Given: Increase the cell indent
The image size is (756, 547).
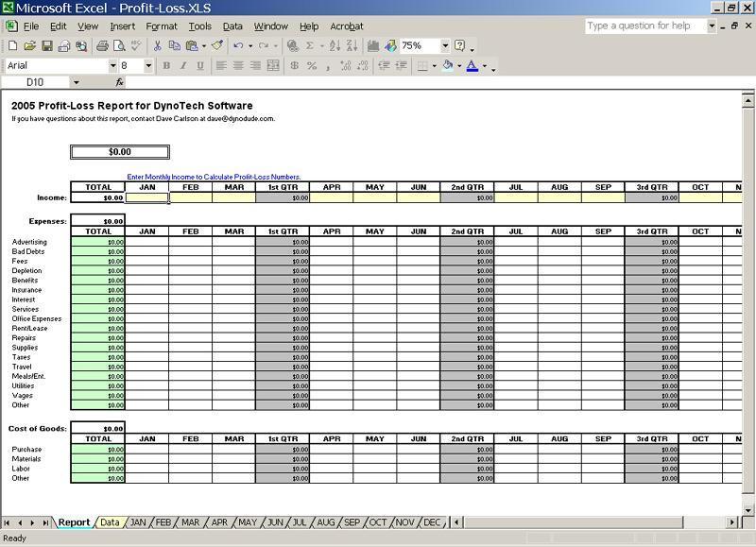Looking at the screenshot, I should click(401, 65).
